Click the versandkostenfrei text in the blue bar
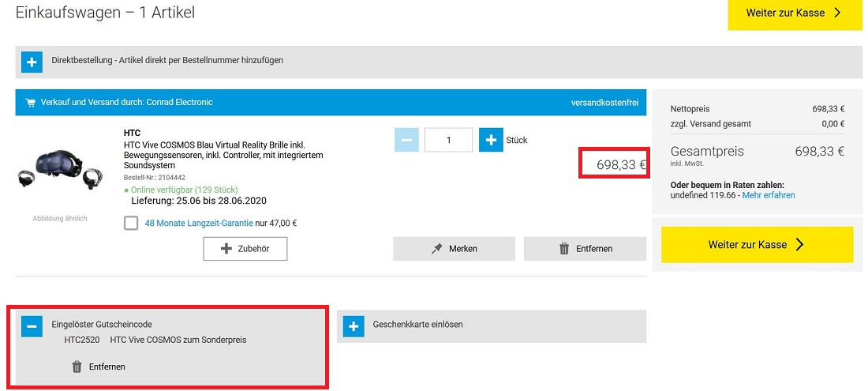 tap(605, 103)
